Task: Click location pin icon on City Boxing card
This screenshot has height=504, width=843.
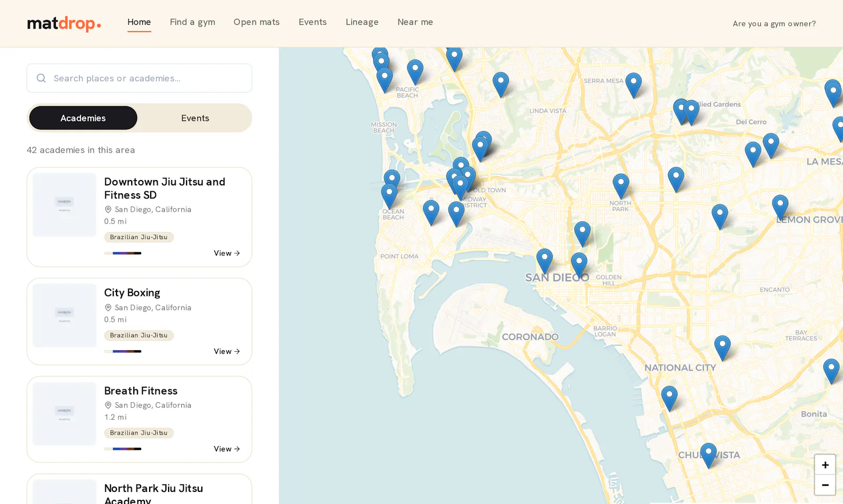Action: (x=108, y=308)
